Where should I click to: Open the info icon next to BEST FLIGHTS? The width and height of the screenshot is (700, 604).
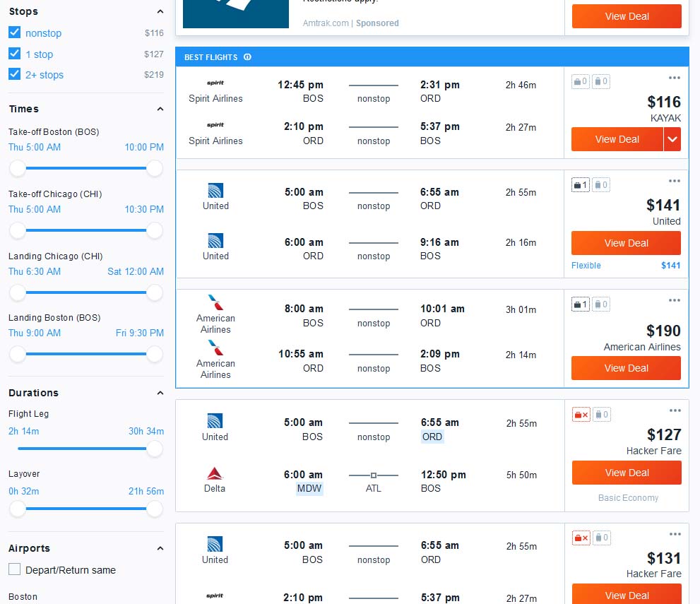coord(247,57)
